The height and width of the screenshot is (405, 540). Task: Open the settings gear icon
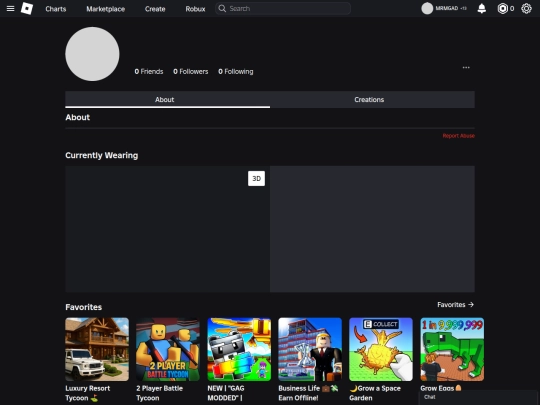pyautogui.click(x=526, y=9)
